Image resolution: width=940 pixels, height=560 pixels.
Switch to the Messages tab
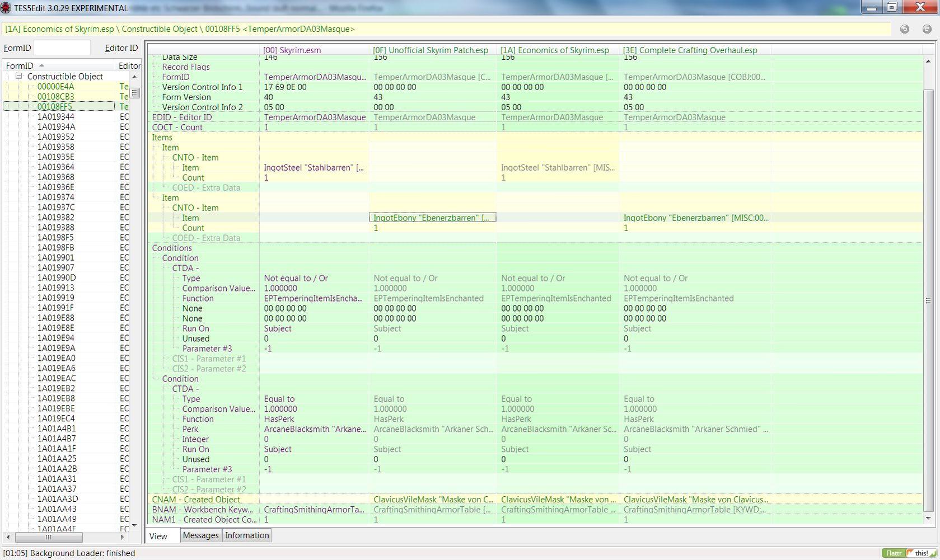coord(200,535)
